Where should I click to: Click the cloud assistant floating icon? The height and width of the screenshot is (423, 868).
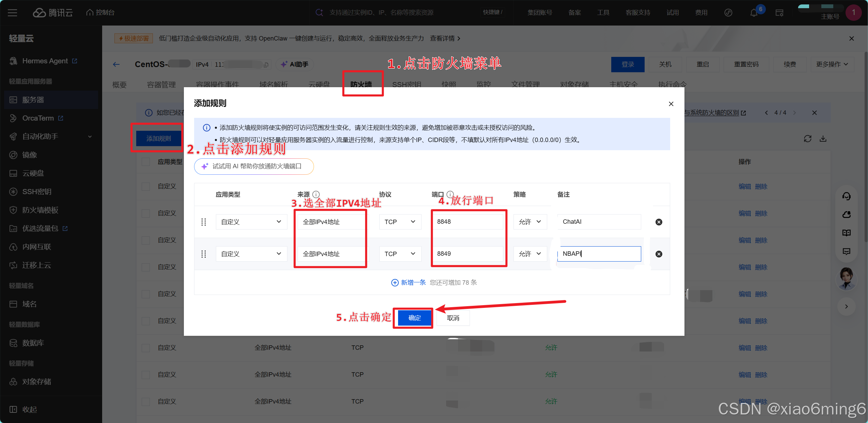(846, 215)
